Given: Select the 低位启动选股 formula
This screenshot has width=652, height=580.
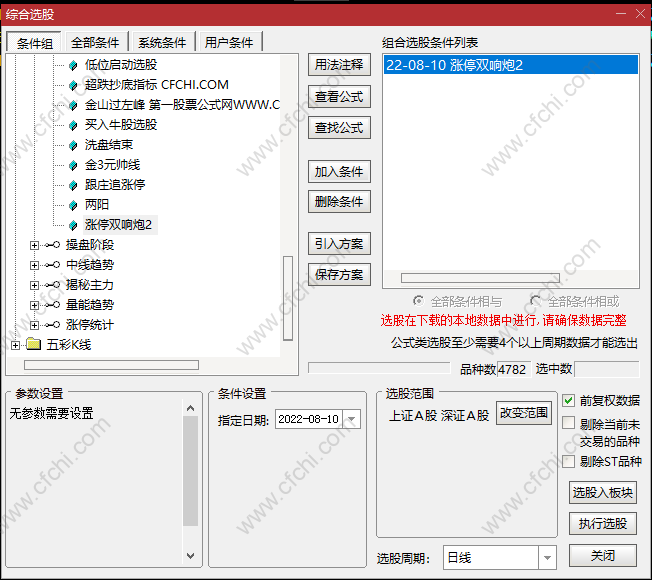Looking at the screenshot, I should tap(121, 65).
